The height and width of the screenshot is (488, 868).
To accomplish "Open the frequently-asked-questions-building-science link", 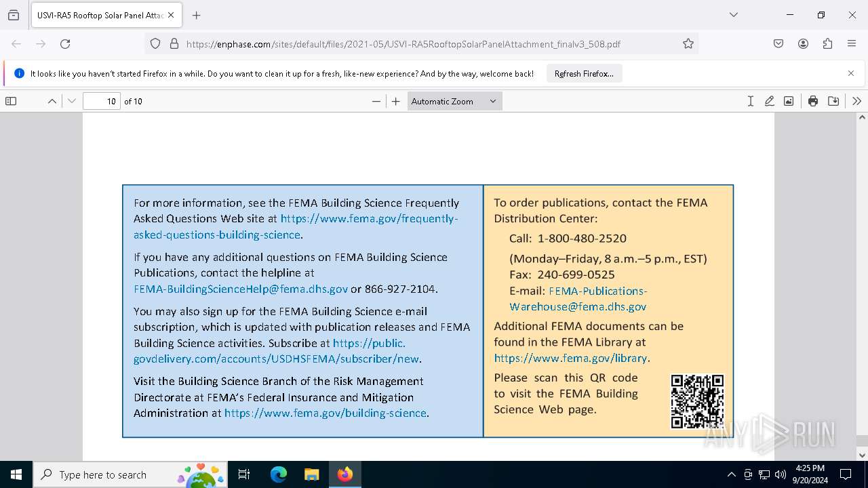I will tap(296, 226).
